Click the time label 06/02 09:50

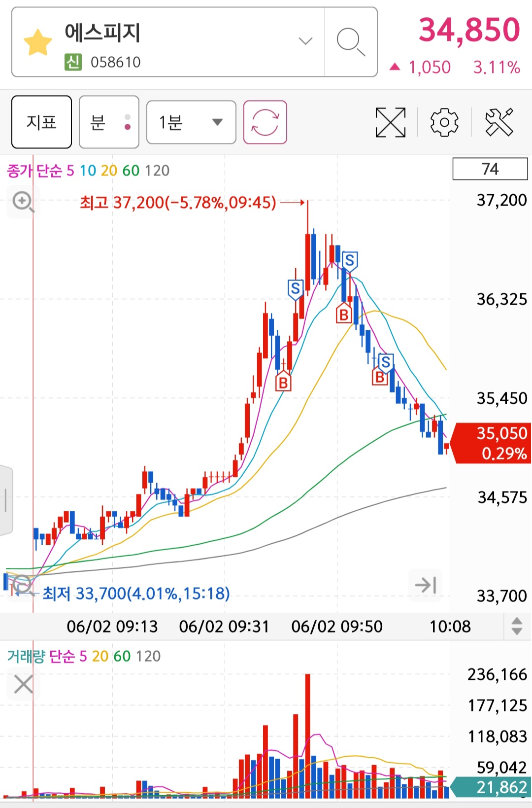point(337,627)
